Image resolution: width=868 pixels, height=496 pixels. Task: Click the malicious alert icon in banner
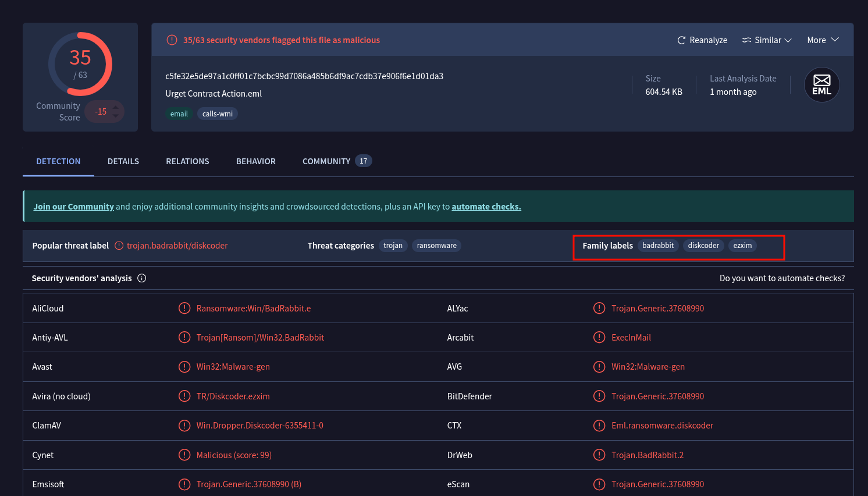pyautogui.click(x=172, y=40)
